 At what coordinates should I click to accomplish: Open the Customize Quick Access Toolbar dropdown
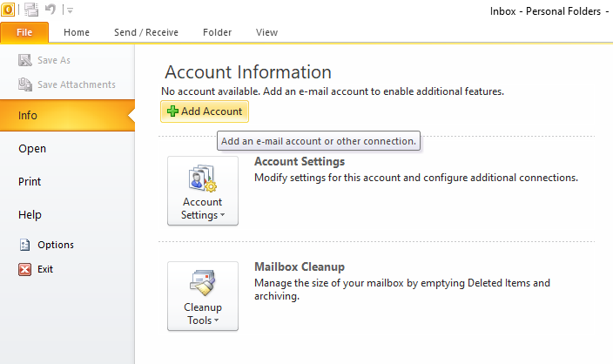(70, 10)
